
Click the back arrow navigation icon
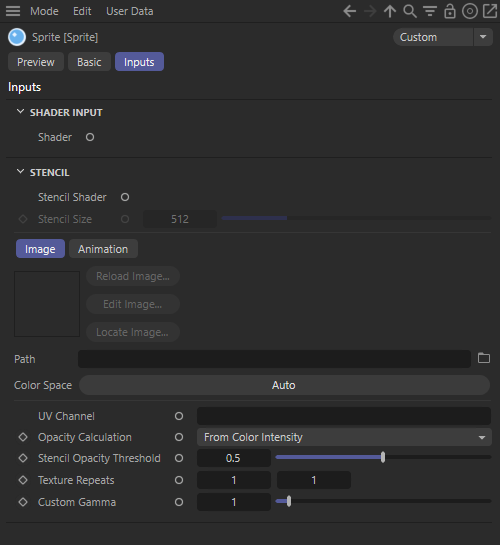[350, 11]
